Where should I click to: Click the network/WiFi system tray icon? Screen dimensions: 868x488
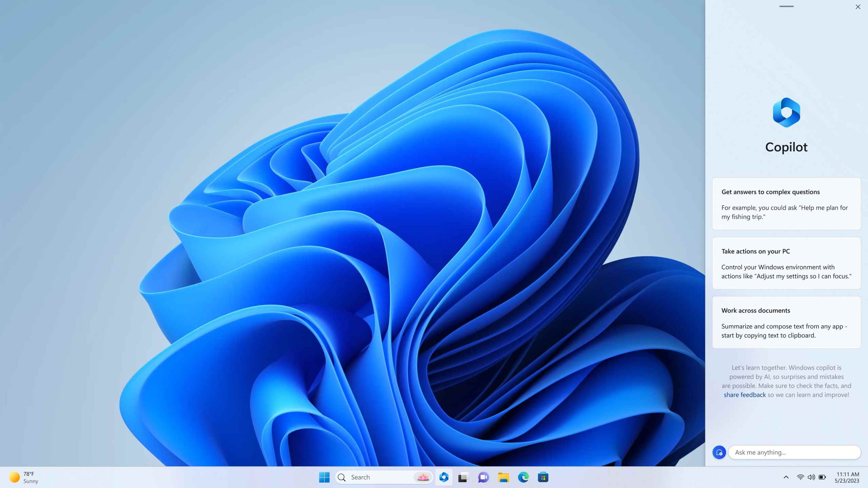(800, 477)
